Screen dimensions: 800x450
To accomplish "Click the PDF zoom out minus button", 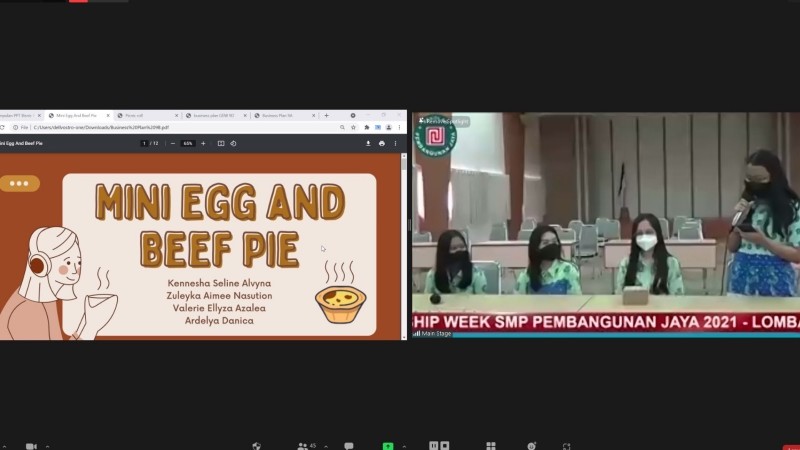I will [172, 143].
